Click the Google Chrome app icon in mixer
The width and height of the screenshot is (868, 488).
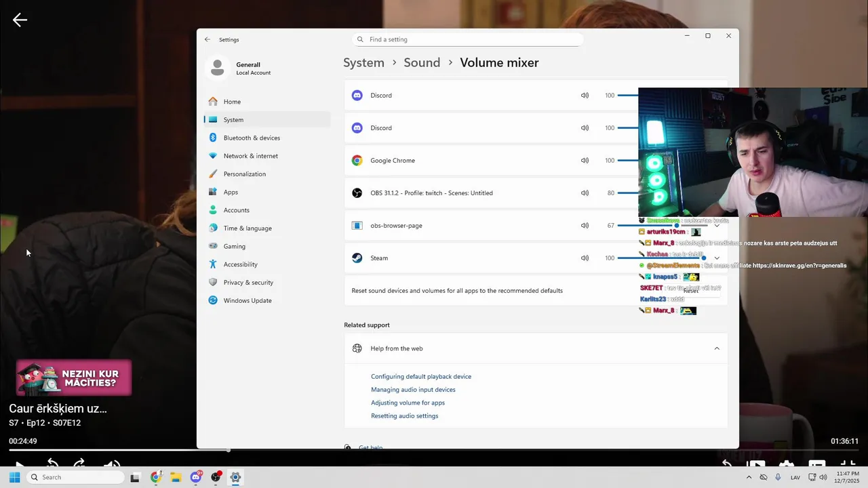click(x=357, y=161)
